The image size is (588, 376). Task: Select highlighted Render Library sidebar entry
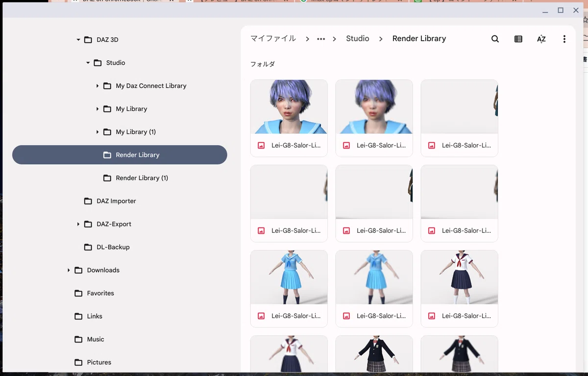click(120, 155)
